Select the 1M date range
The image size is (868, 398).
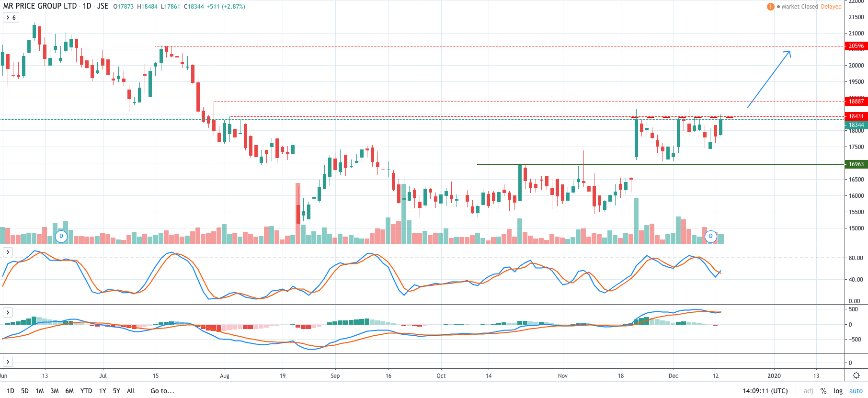[40, 391]
